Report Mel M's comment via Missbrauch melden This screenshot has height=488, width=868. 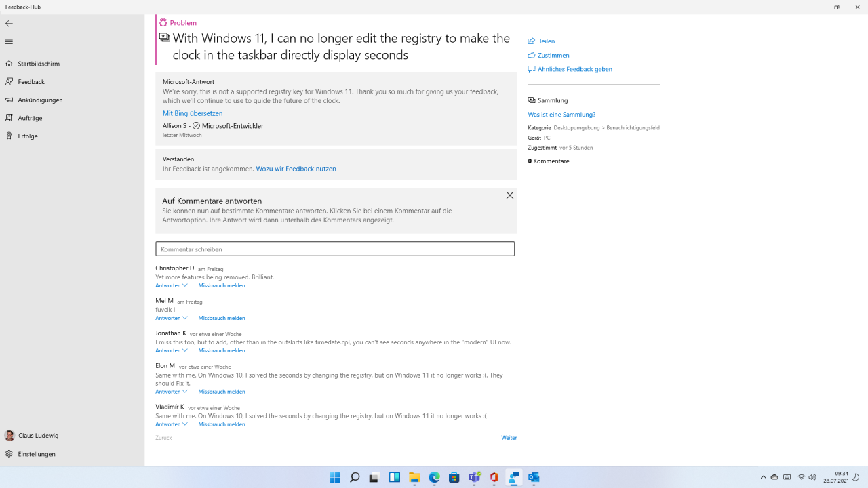click(222, 318)
